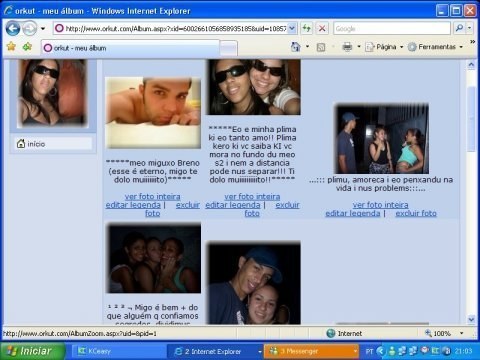Click the Iniciar start button
Screen dimensions: 480x360
tap(32, 351)
